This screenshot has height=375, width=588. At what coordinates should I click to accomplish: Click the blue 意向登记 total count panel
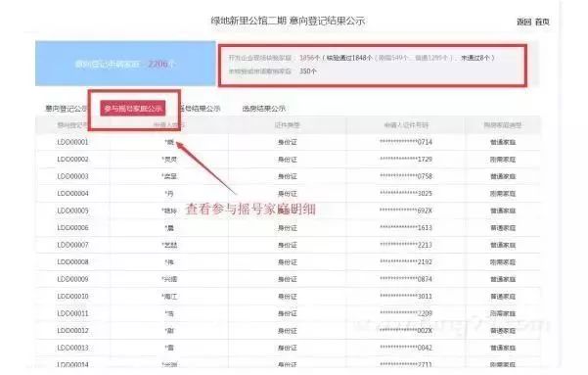(125, 64)
